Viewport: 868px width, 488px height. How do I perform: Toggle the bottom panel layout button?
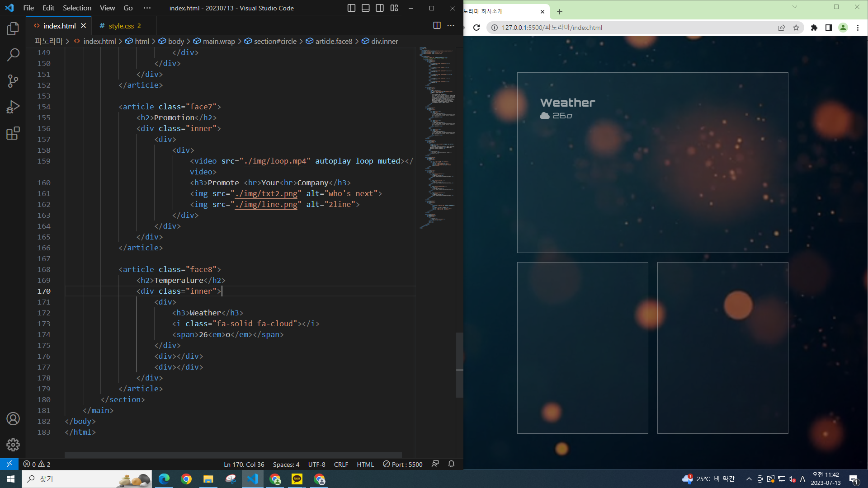(366, 8)
